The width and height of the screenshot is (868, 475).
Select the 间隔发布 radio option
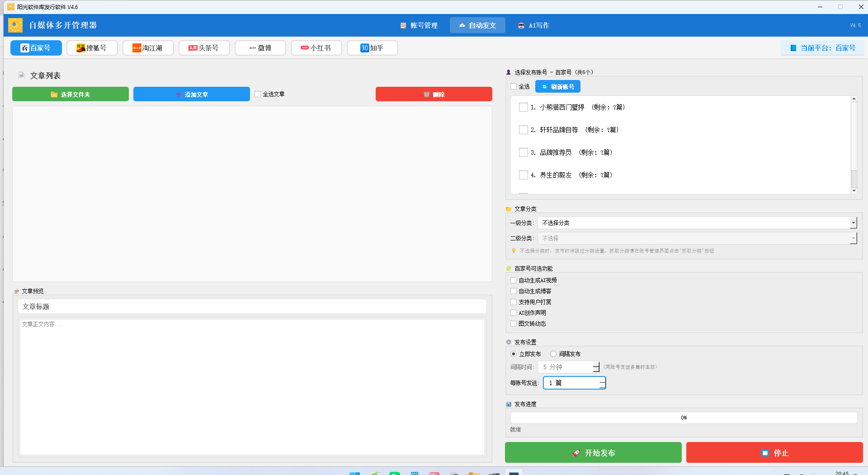click(x=553, y=354)
